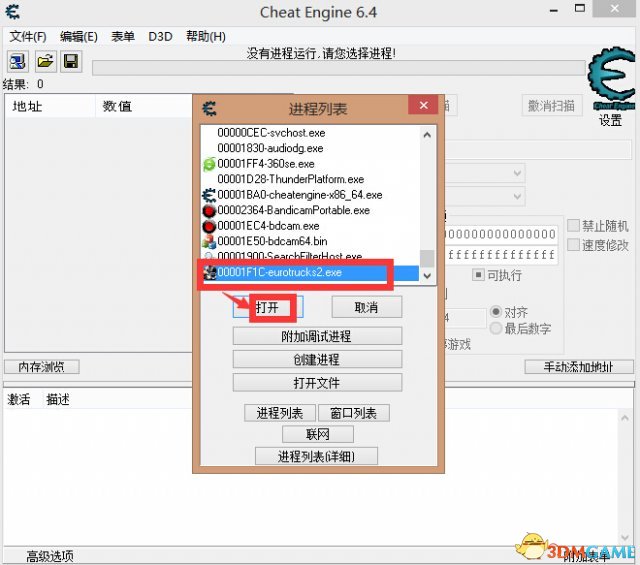Select the 最后数字 radio button
Screen dimensions: 640x565
496,328
